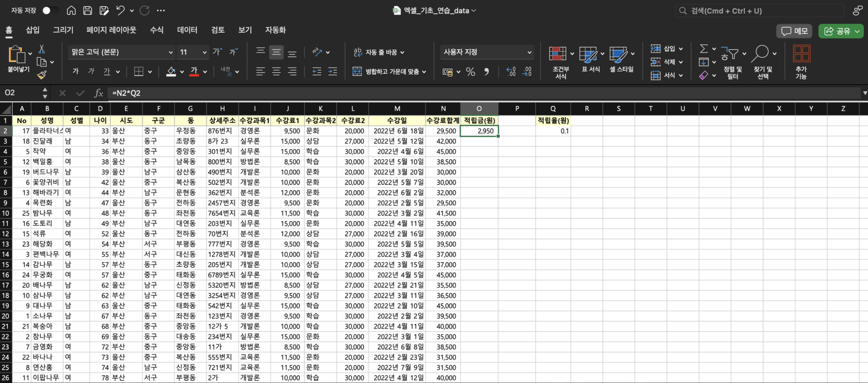Click the Format Painter brush icon
Image resolution: width=868 pixels, height=383 pixels.
(42, 75)
